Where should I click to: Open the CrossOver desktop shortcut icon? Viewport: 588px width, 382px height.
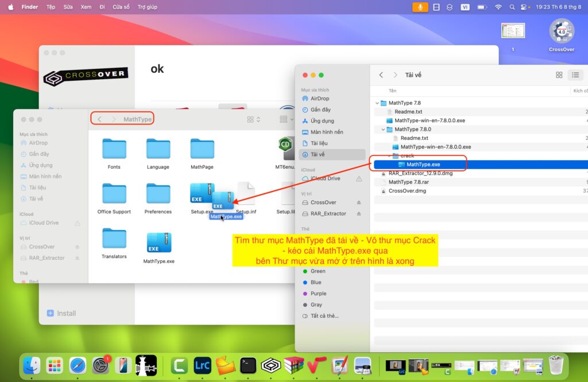(561, 32)
